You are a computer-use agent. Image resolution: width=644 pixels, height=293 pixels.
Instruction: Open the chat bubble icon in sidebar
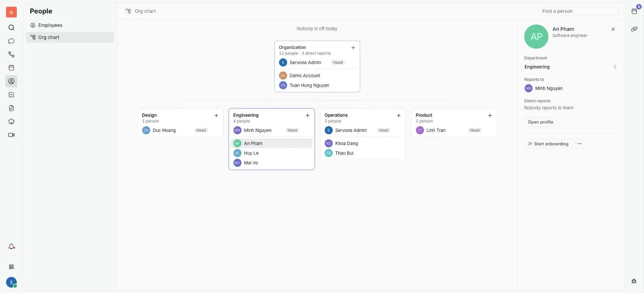tap(11, 41)
